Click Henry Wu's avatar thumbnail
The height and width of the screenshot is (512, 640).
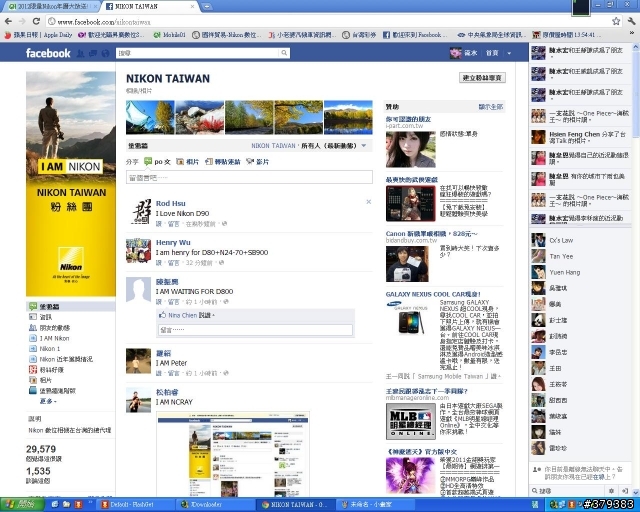coord(138,251)
